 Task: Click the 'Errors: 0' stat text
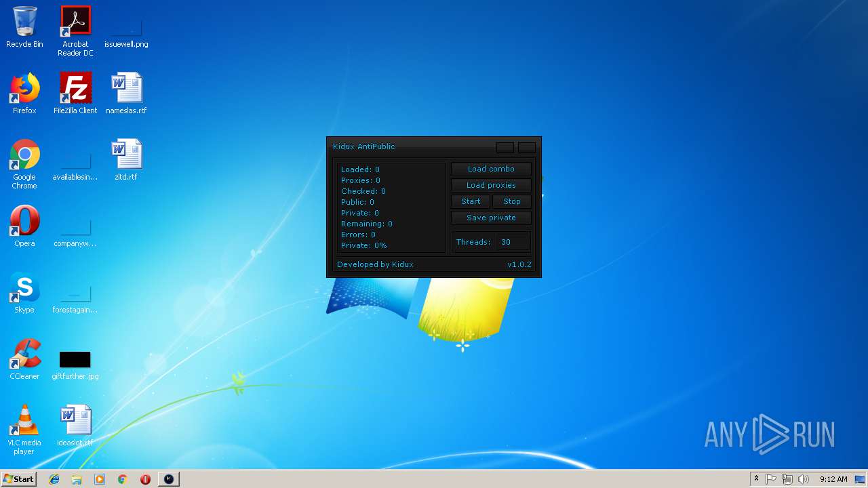[358, 235]
